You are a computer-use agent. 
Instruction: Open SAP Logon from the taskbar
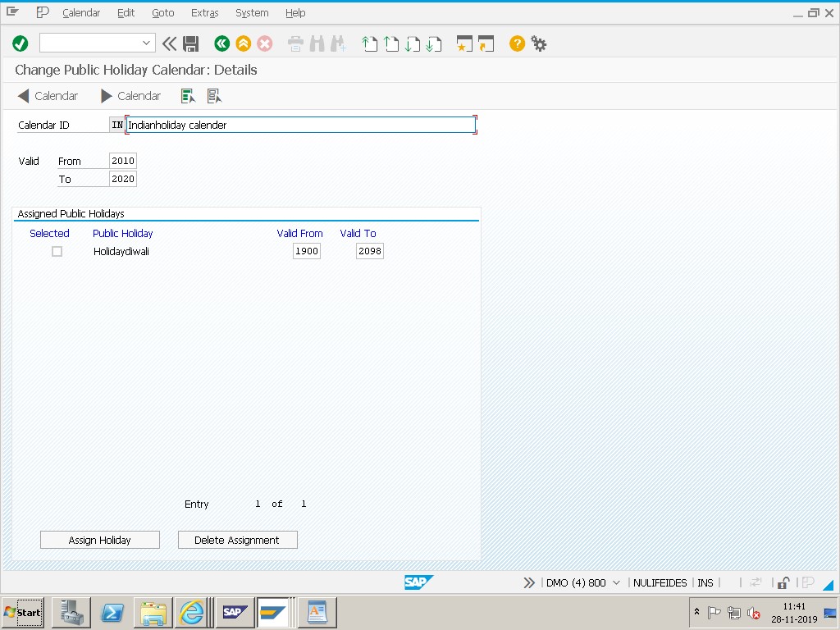(x=235, y=612)
